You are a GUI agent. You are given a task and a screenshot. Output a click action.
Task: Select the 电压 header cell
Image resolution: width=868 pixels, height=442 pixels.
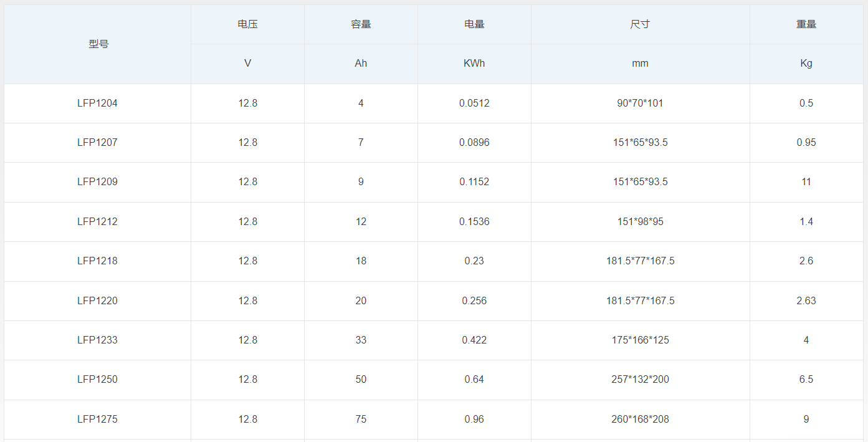[x=247, y=24]
